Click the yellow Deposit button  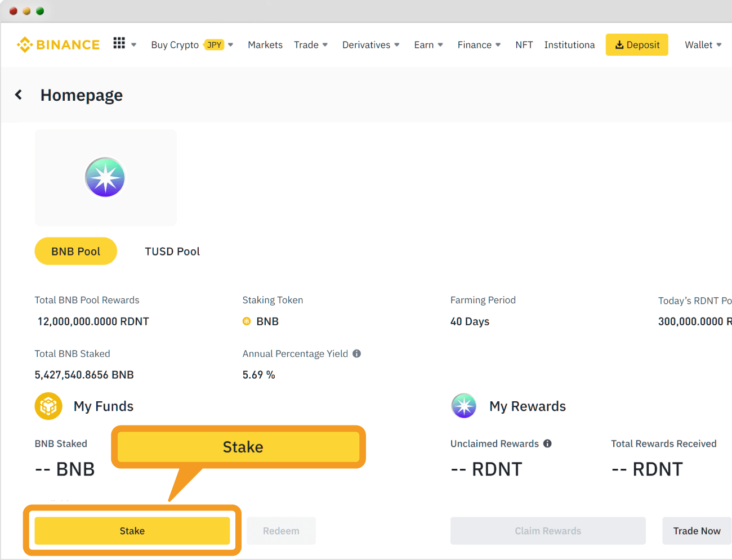click(637, 44)
